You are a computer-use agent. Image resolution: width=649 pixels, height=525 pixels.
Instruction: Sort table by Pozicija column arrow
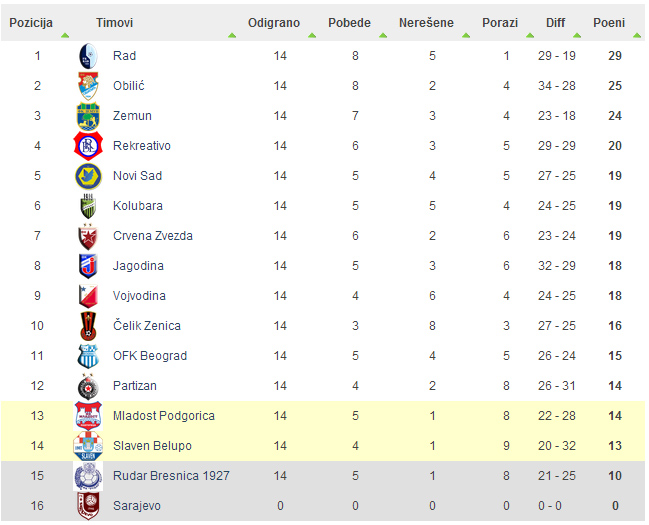65,35
